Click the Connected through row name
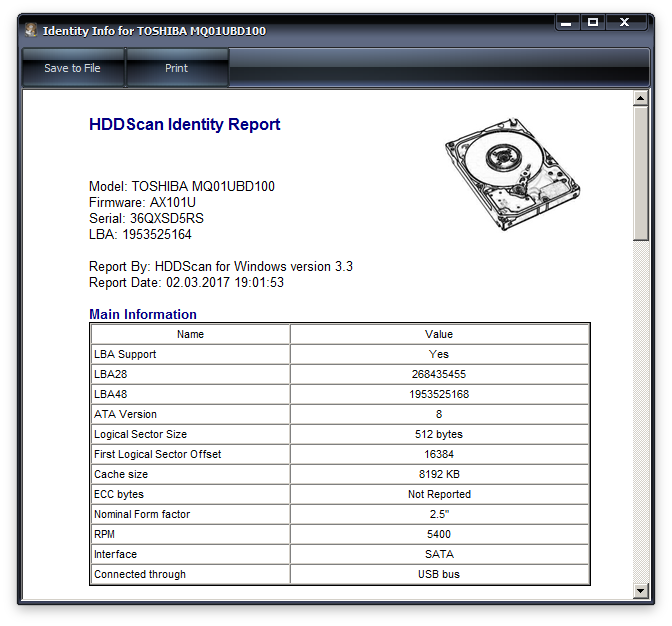Viewport: 672px width, 626px height. [190, 574]
